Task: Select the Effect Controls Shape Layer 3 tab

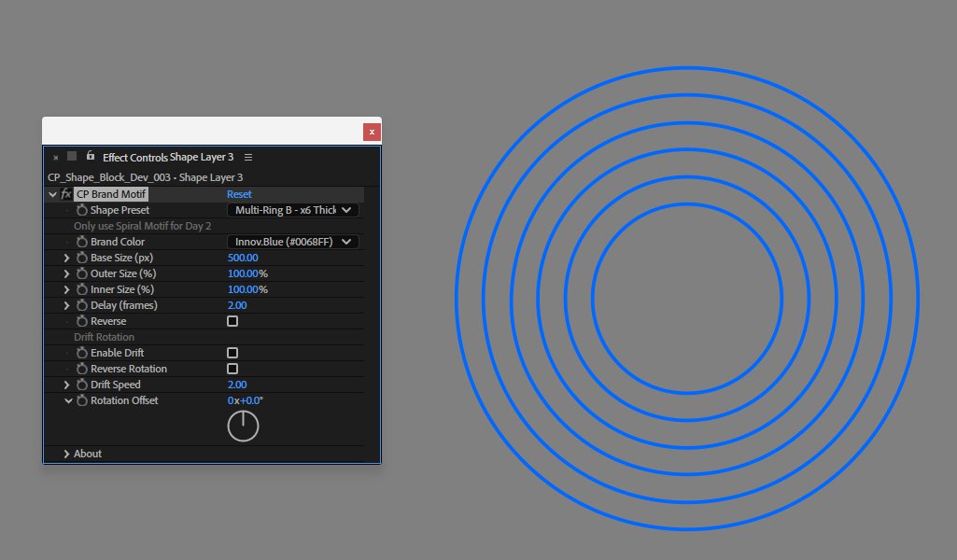Action: [x=168, y=158]
